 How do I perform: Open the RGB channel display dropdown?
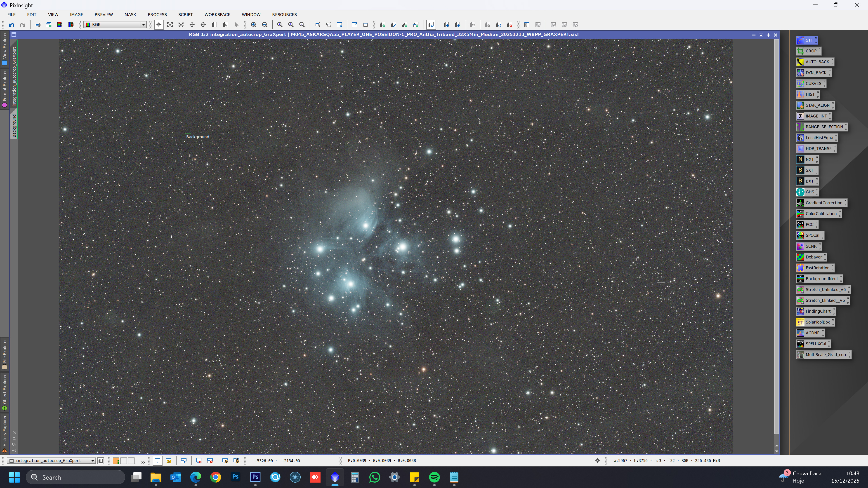pyautogui.click(x=143, y=25)
